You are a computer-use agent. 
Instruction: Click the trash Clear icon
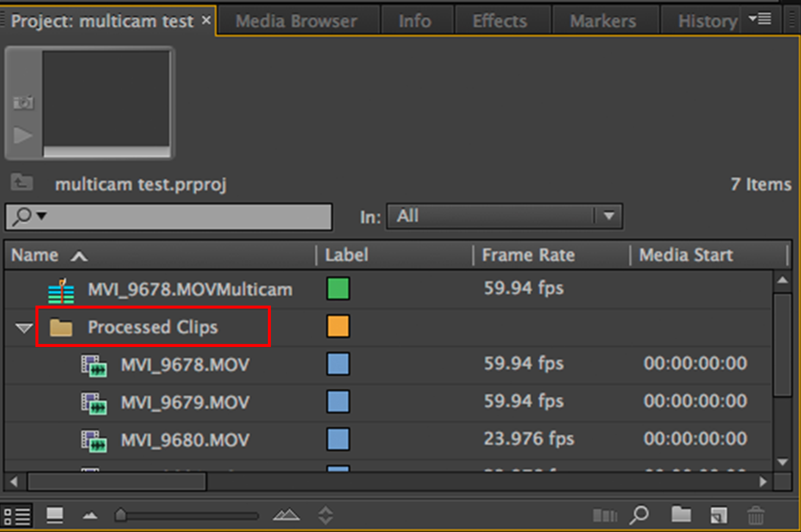pyautogui.click(x=755, y=515)
